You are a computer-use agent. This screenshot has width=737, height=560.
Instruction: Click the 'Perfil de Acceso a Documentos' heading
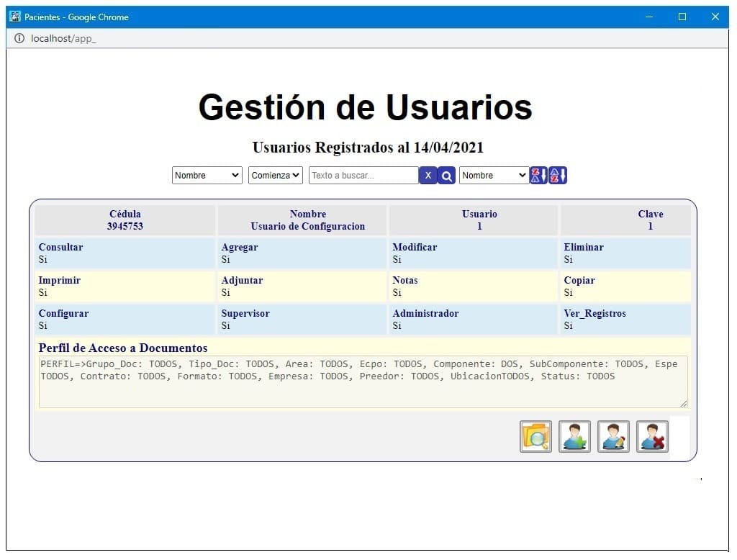pyautogui.click(x=123, y=348)
